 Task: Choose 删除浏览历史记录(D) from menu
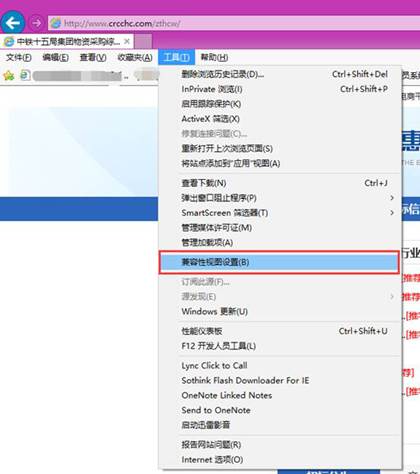pyautogui.click(x=279, y=74)
